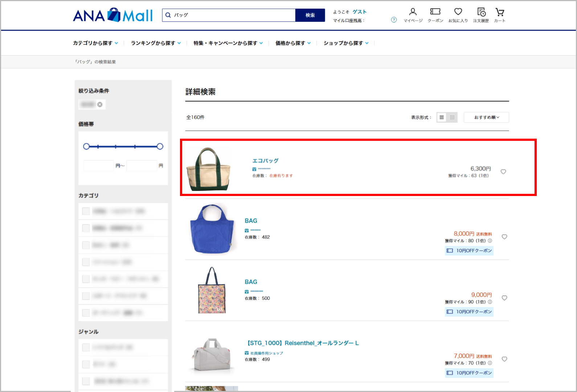577x392 pixels.
Task: Open the おすすめ順 sort dropdown
Action: tap(486, 117)
